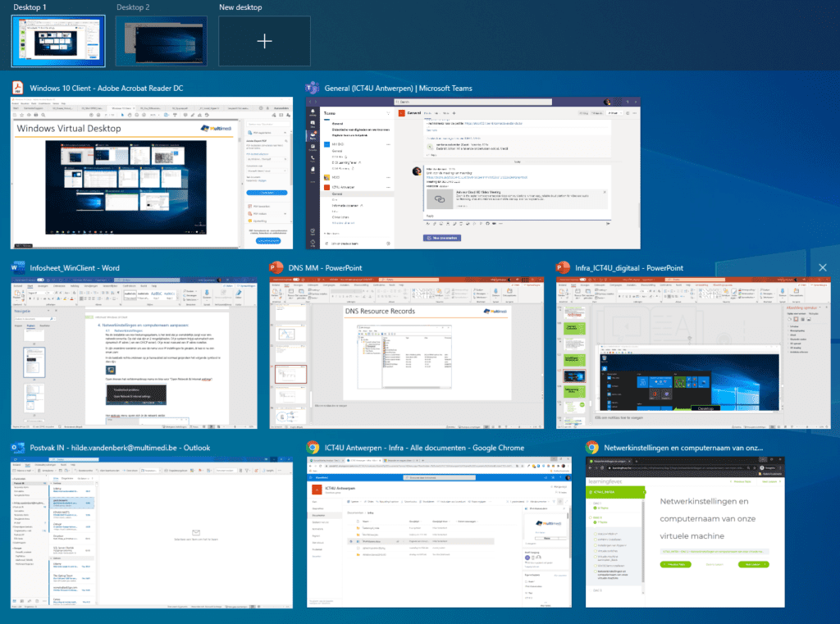Add a new virtual desktop with the plus tile

pos(264,41)
